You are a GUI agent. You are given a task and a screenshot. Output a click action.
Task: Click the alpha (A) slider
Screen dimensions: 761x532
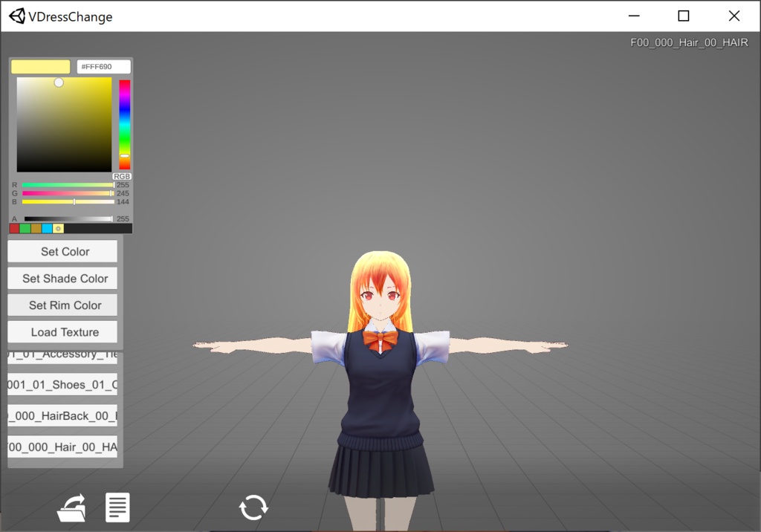[68, 218]
